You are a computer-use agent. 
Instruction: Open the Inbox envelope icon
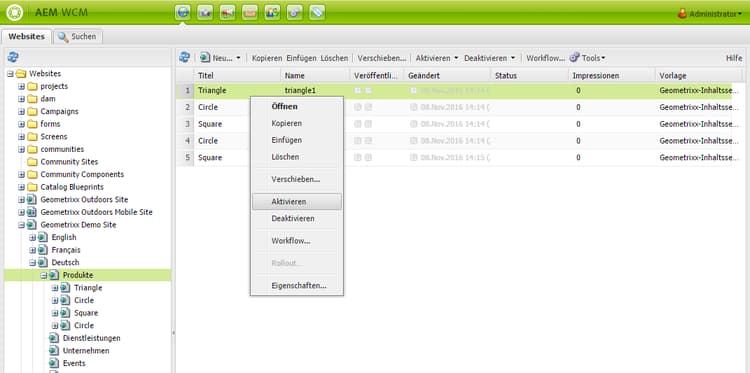250,12
